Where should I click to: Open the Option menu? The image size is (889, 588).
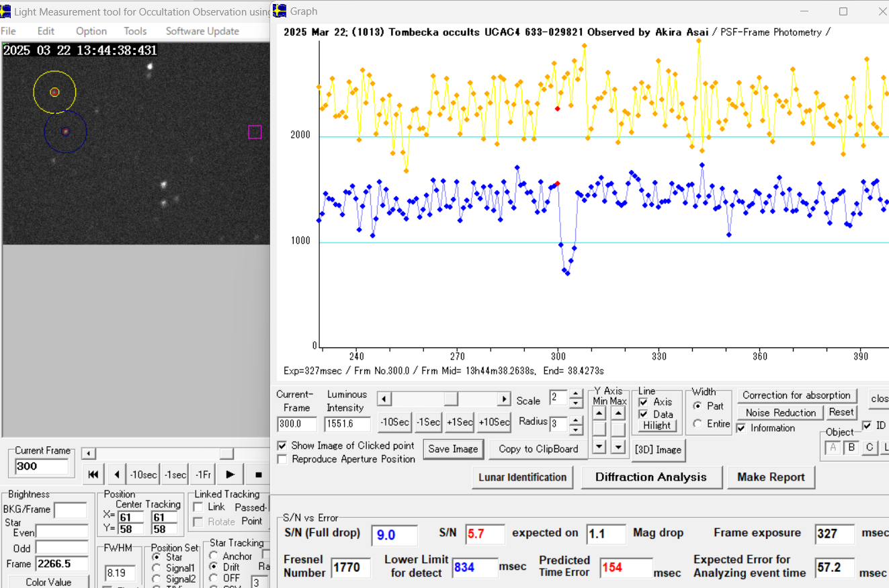tap(91, 31)
